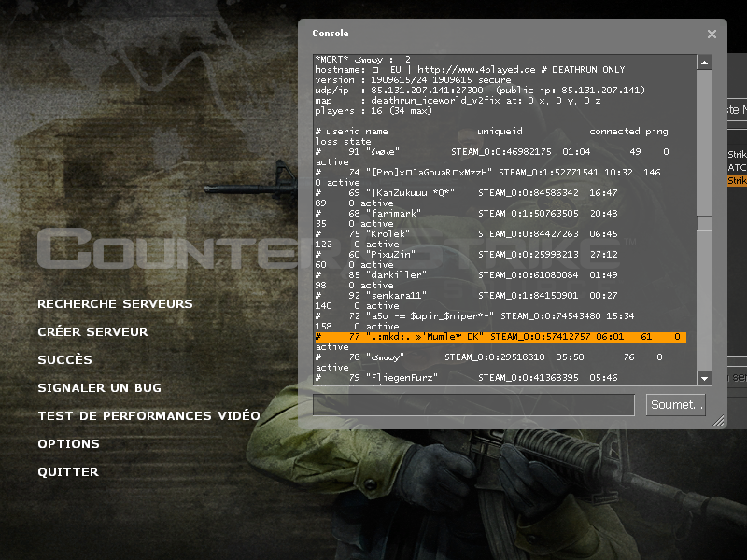Open the Options menu item
747x560 pixels.
68,444
